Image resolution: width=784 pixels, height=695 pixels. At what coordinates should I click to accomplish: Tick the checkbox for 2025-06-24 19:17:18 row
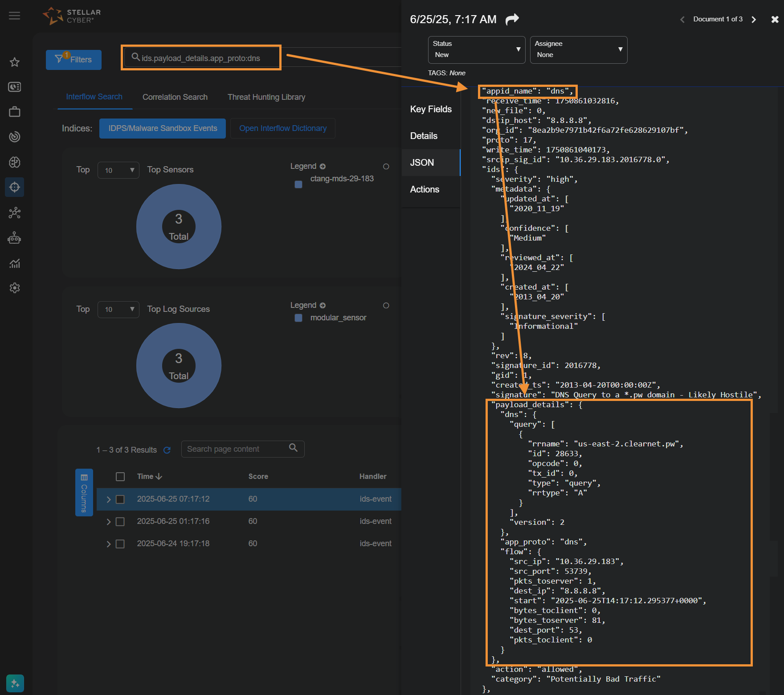[x=120, y=544]
